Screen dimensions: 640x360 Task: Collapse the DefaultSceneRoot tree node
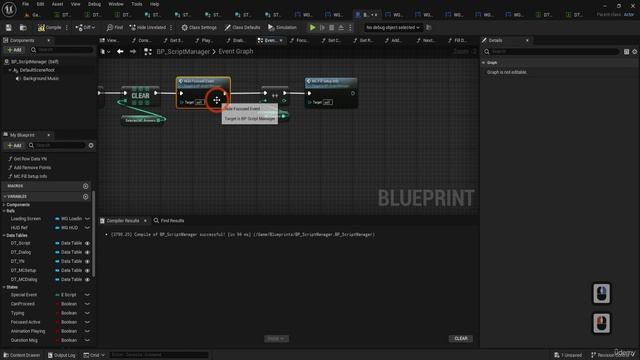[x=10, y=70]
